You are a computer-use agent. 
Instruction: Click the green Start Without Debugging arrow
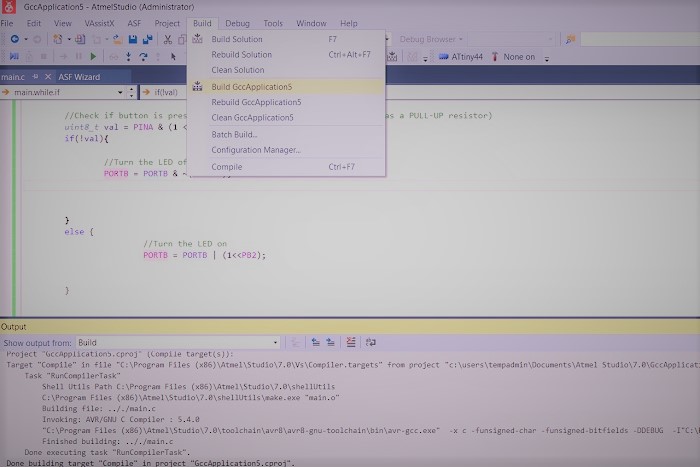click(x=93, y=57)
